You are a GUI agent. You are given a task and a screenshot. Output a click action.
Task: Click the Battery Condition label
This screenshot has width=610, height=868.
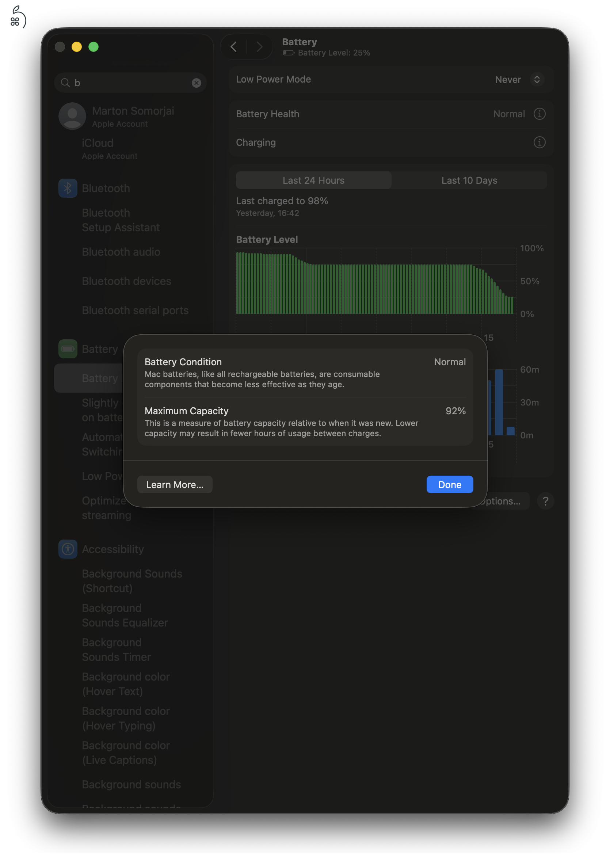[x=183, y=362]
